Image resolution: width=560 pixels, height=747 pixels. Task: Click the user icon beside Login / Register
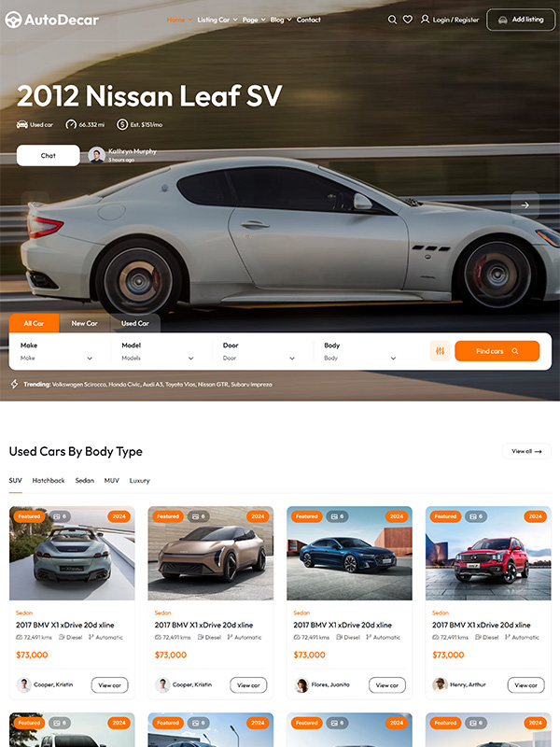click(425, 19)
